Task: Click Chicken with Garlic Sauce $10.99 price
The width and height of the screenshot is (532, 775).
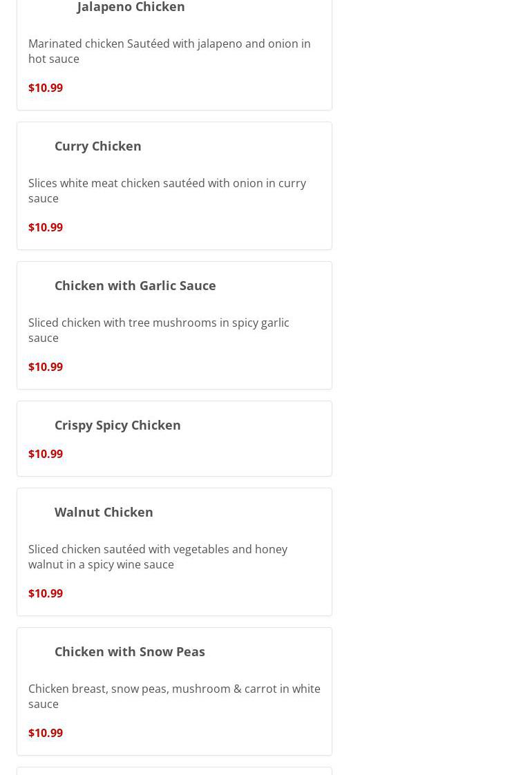Action: [x=46, y=367]
